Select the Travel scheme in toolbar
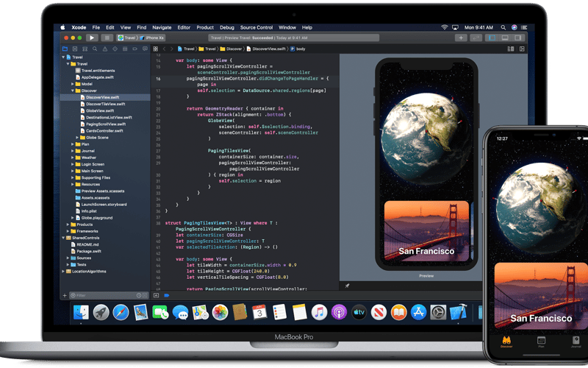The height and width of the screenshot is (368, 588). pyautogui.click(x=126, y=38)
